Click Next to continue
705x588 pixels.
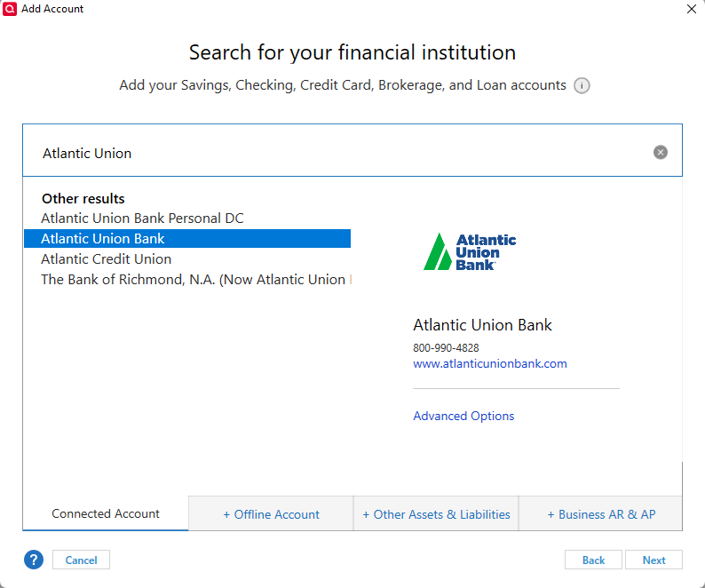point(654,560)
